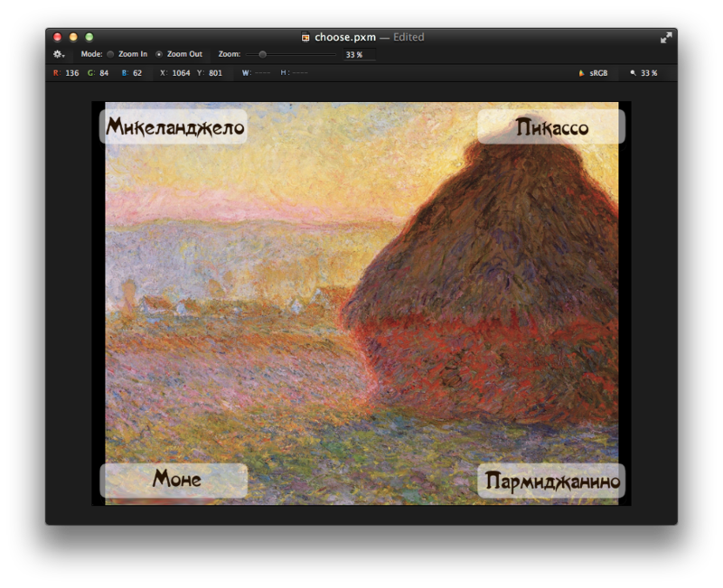The height and width of the screenshot is (588, 723).
Task: Click the choose.pxm window title text
Action: tap(345, 37)
